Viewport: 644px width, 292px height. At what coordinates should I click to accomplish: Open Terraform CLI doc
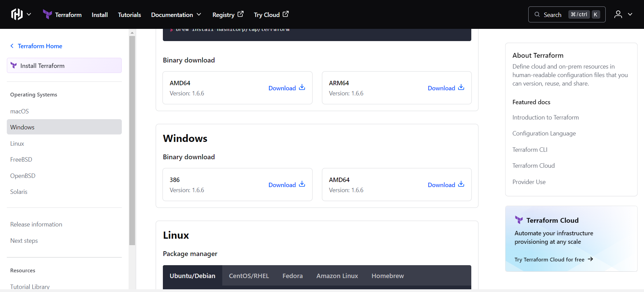click(530, 149)
